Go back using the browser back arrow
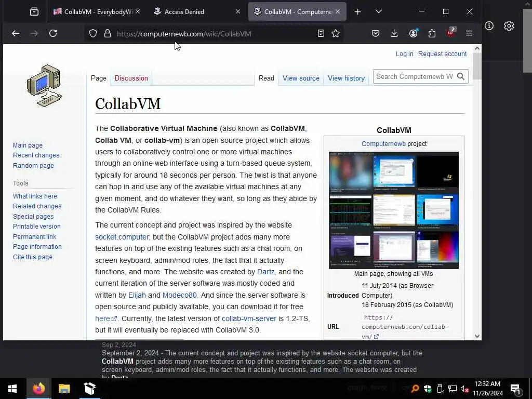This screenshot has height=399, width=532. pyautogui.click(x=16, y=33)
